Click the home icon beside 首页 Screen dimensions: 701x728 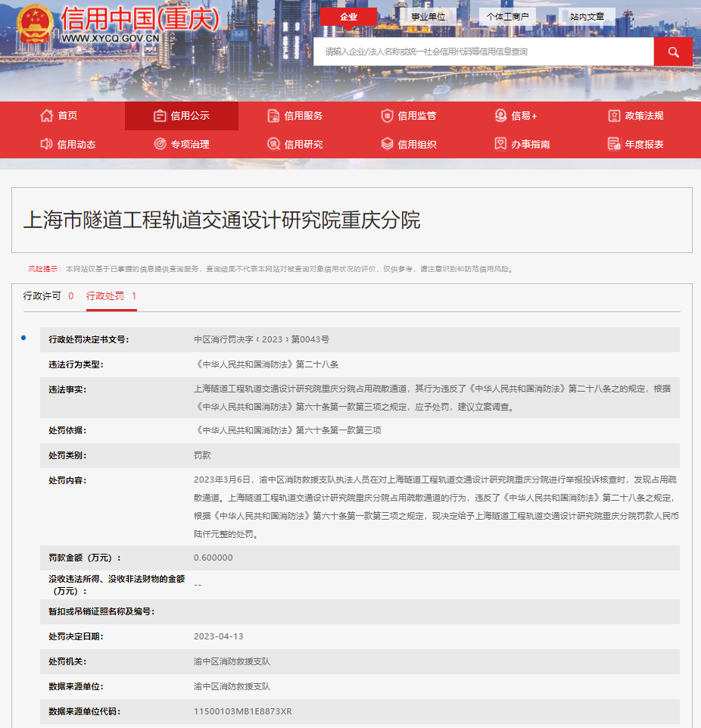click(x=46, y=116)
